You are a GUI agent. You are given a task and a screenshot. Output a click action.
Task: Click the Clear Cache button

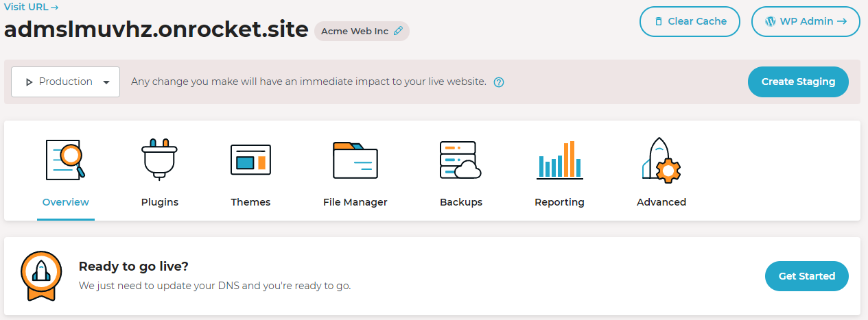[x=690, y=21]
